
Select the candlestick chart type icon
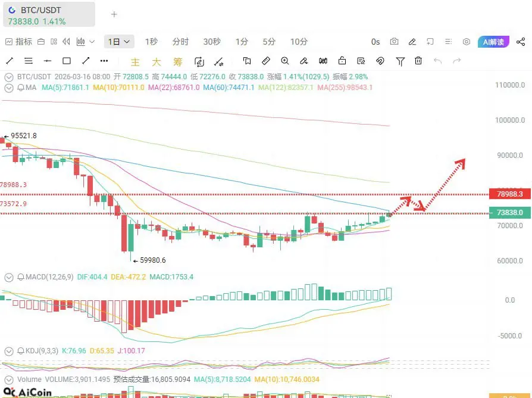tap(81, 42)
